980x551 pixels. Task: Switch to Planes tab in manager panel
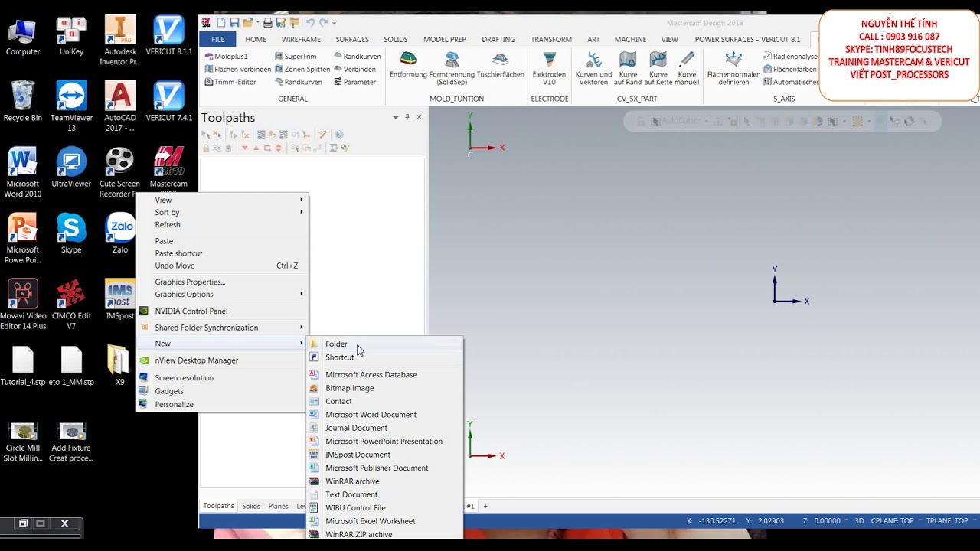coord(278,506)
